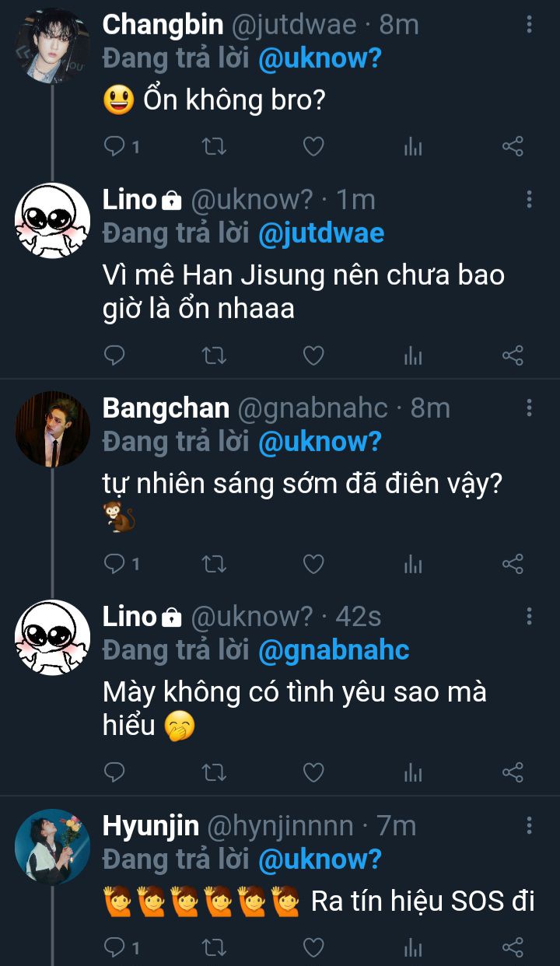View analytics for Lino's Han Jisung reply
This screenshot has width=560, height=966.
(413, 356)
